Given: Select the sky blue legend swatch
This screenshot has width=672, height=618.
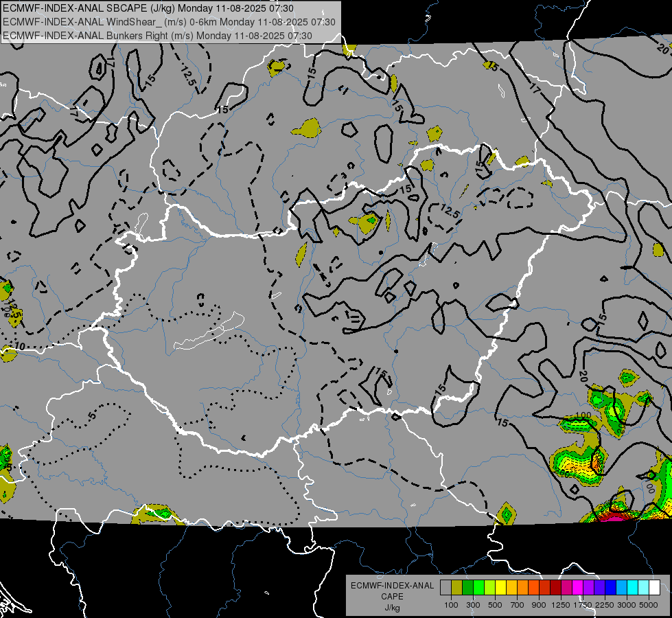Looking at the screenshot, I should click(x=622, y=588).
